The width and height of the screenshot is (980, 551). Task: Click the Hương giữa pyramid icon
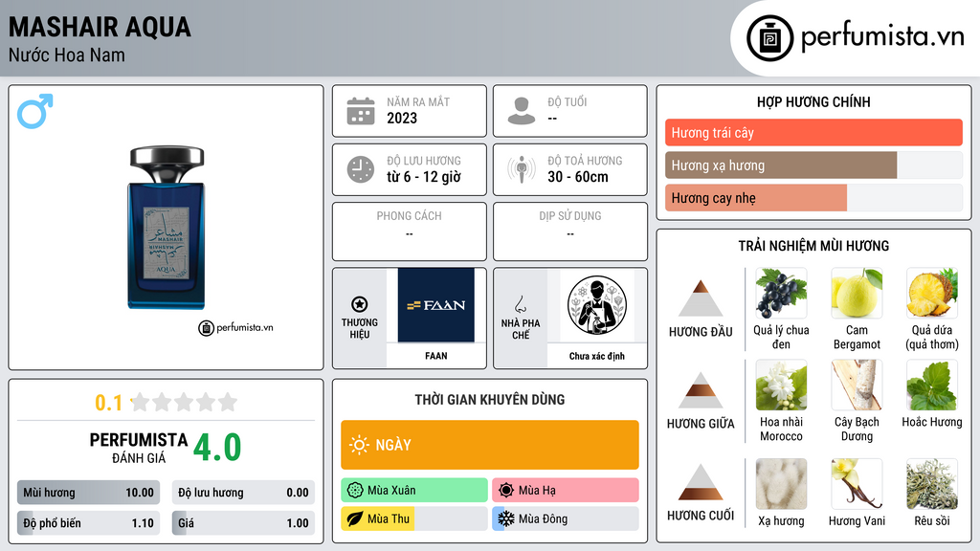pos(701,390)
